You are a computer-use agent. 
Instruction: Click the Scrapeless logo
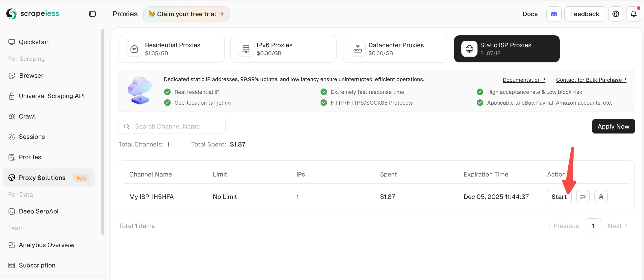33,13
